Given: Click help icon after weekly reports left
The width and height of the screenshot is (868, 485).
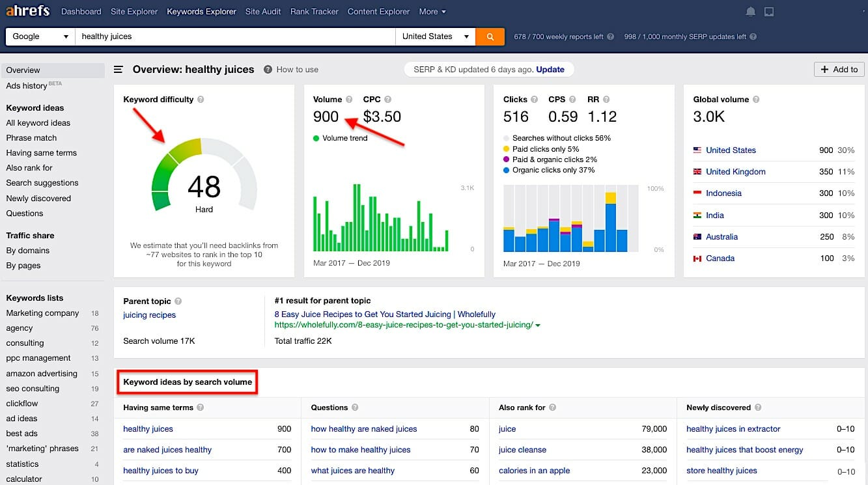Looking at the screenshot, I should click(x=611, y=37).
